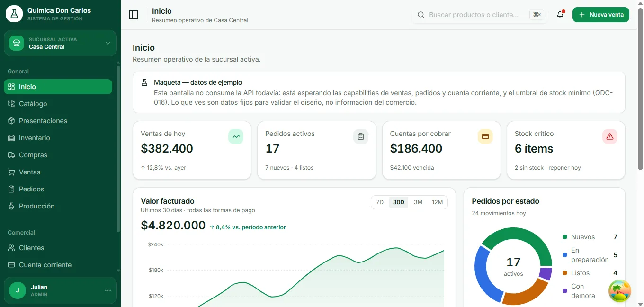
Task: Select the 30D range toggle
Action: 399,202
